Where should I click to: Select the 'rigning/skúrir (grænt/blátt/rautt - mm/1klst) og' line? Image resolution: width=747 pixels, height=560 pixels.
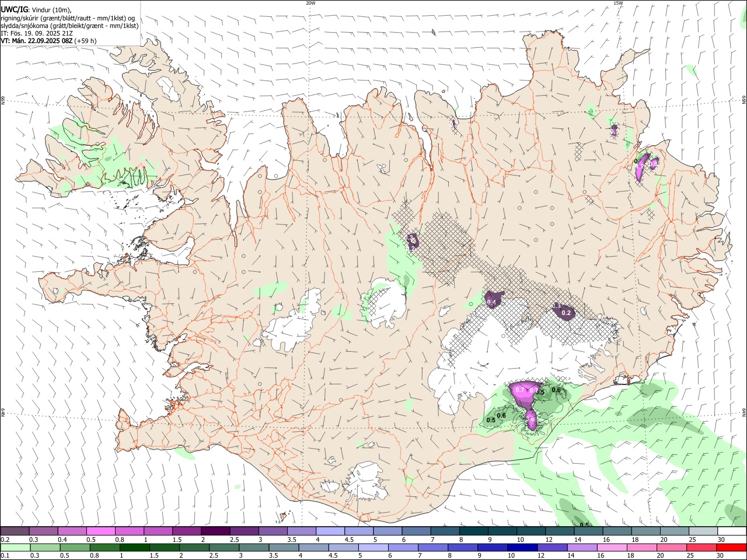coord(68,18)
